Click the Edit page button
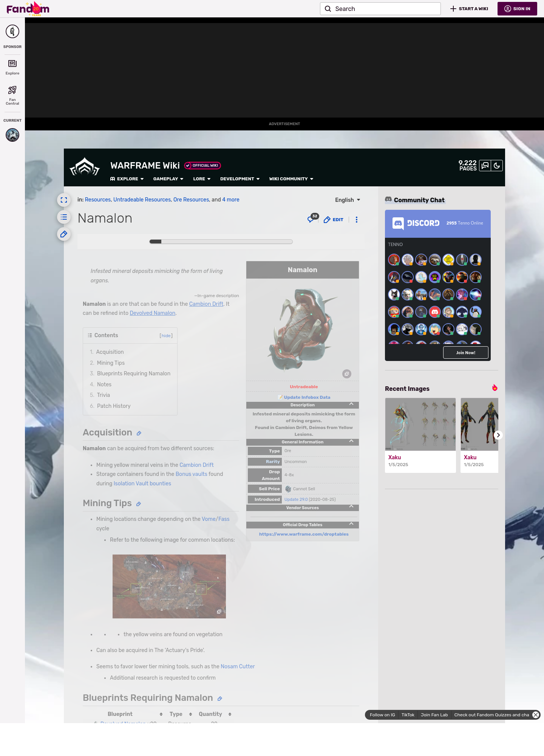544x756 pixels. click(x=334, y=220)
